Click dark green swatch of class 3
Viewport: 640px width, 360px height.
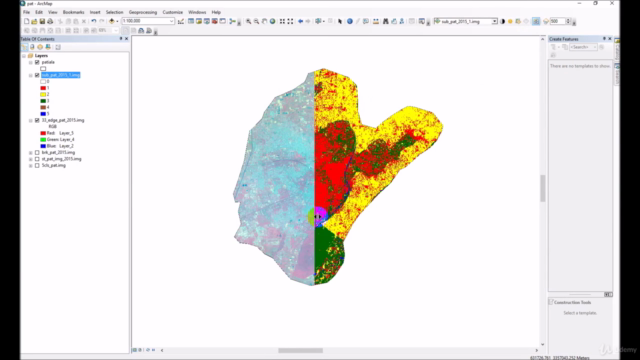coord(43,101)
